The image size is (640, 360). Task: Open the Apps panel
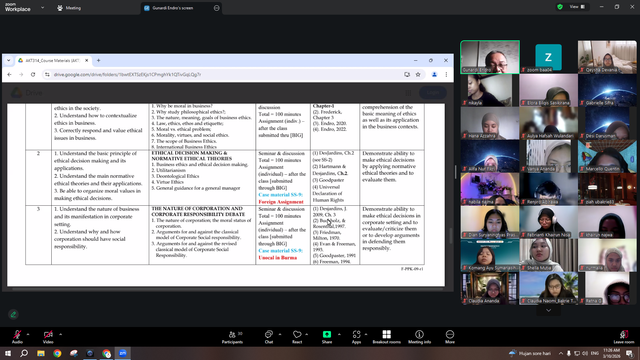pos(356,337)
